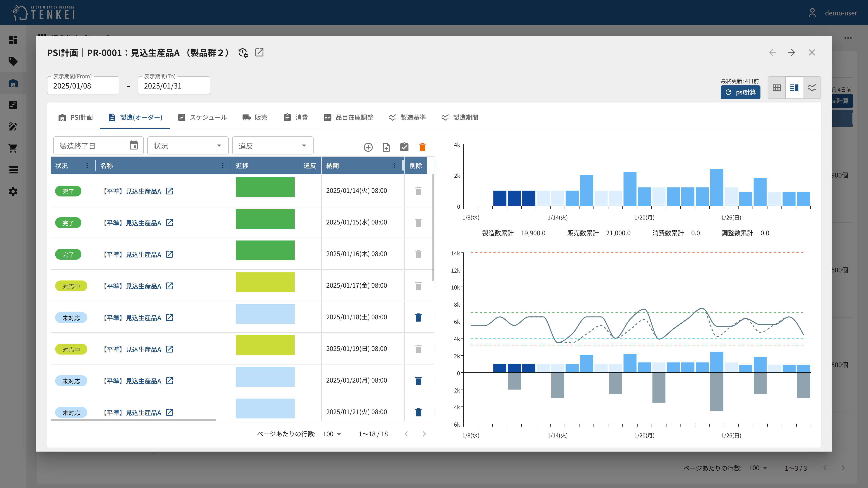Expand the 状況 status filter dropdown
This screenshot has width=868, height=488.
coord(188,146)
